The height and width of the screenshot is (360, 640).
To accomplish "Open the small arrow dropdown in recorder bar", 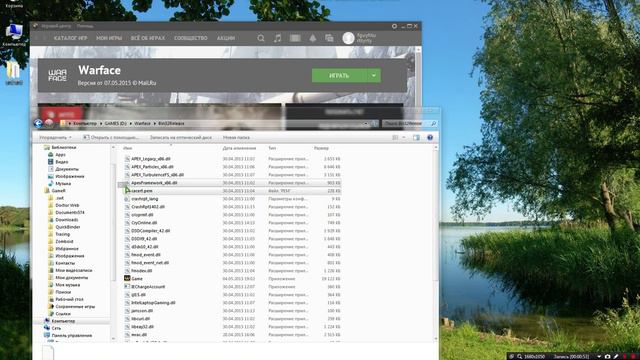I will 599,356.
